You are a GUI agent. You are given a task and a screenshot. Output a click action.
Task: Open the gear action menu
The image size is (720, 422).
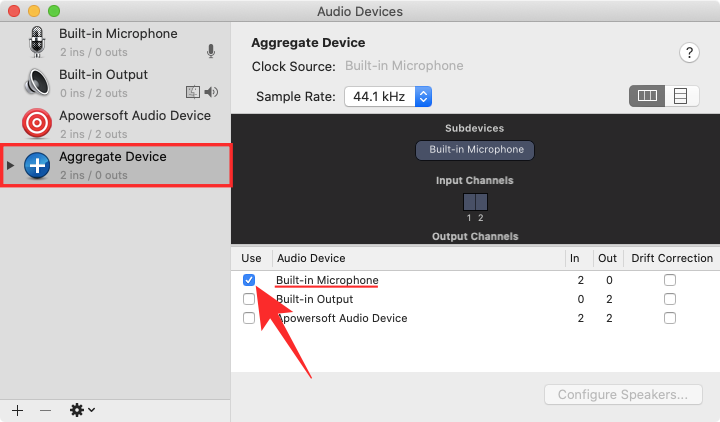pyautogui.click(x=82, y=410)
